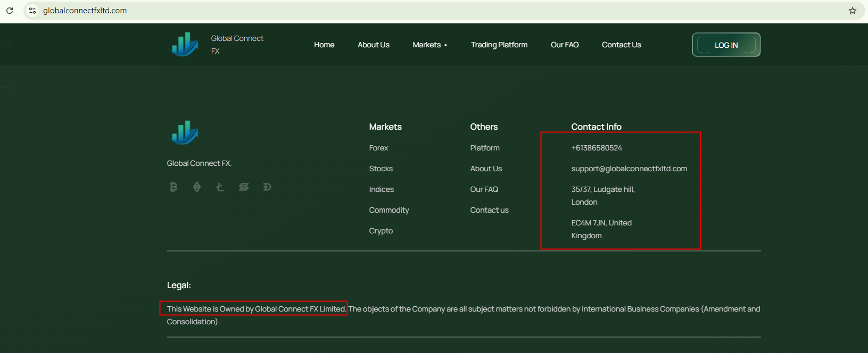
Task: Open the Trading Platform menu item
Action: [499, 45]
